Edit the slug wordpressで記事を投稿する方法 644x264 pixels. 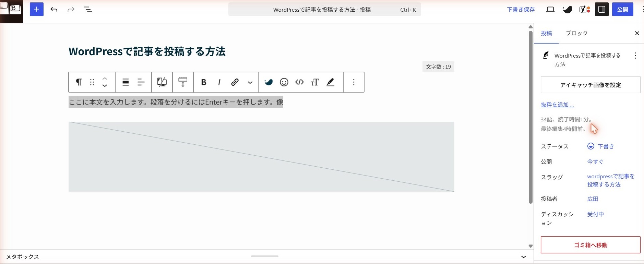click(x=611, y=180)
